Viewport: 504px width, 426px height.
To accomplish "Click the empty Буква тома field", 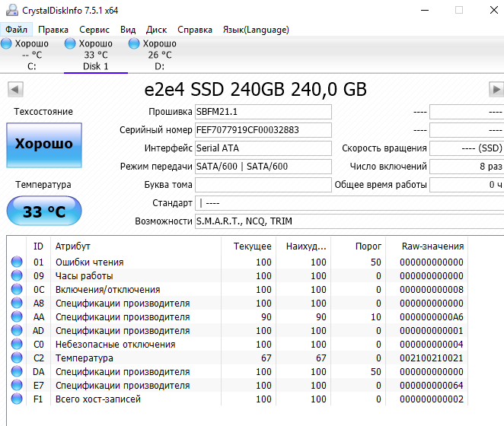I will [263, 185].
